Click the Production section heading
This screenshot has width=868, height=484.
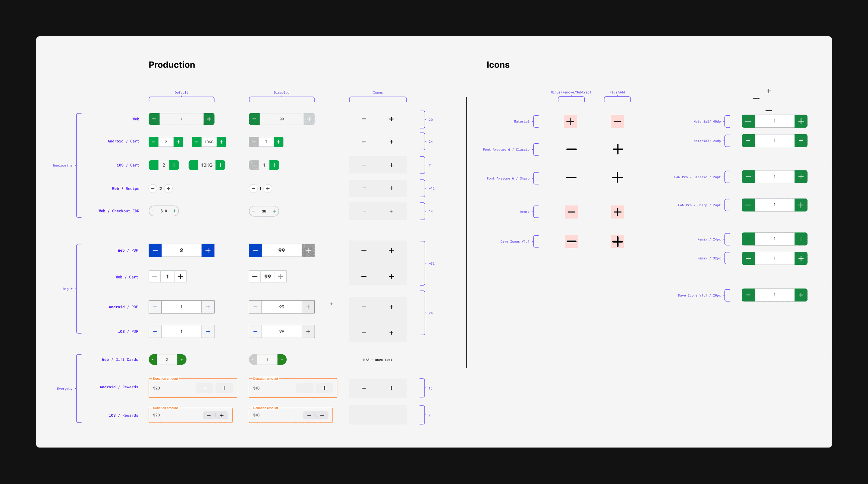tap(172, 64)
